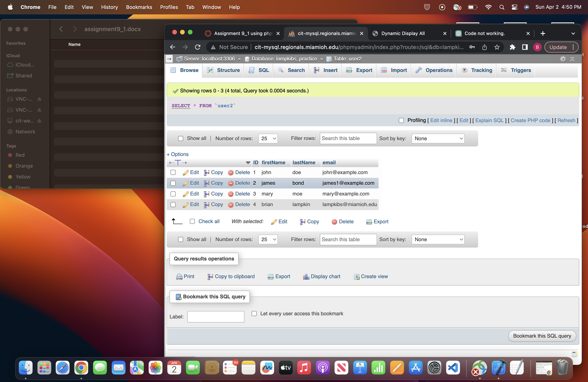Open bottom Number of rows dropdown

pyautogui.click(x=268, y=239)
